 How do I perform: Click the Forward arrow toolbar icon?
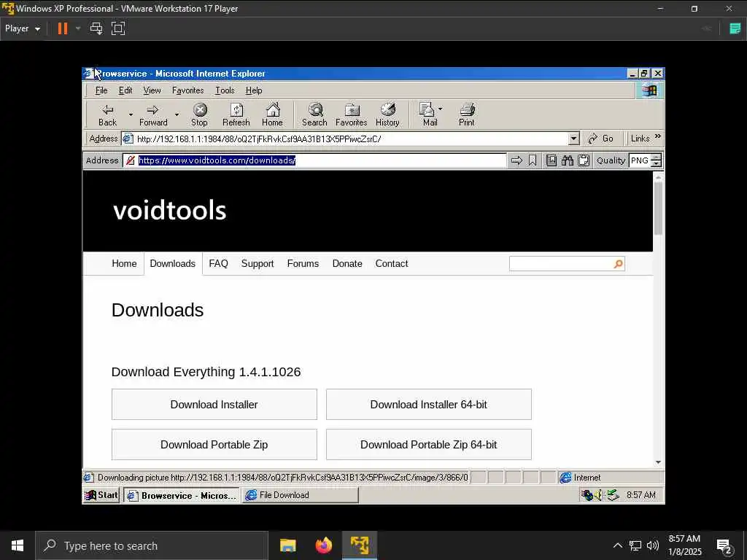tap(152, 110)
